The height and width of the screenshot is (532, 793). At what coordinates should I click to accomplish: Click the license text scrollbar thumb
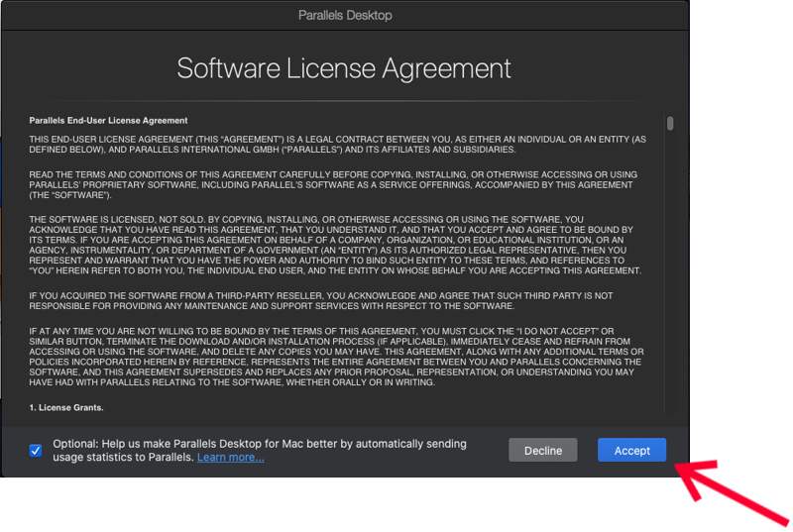point(670,123)
